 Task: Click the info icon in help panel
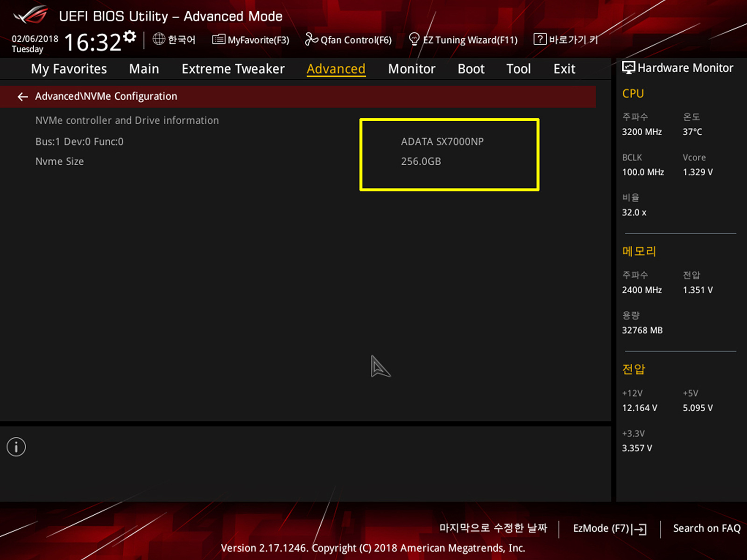pyautogui.click(x=16, y=447)
